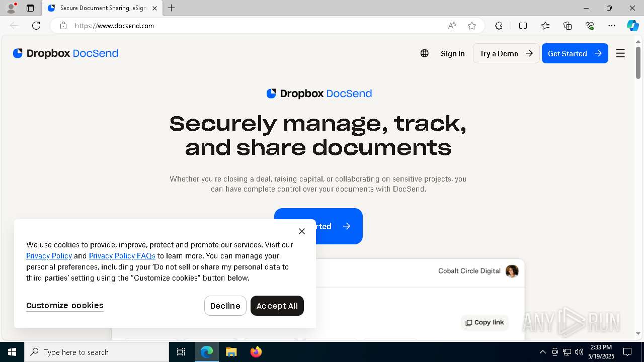Open Customize cookies settings
Viewport: 644px width, 362px height.
point(65,305)
